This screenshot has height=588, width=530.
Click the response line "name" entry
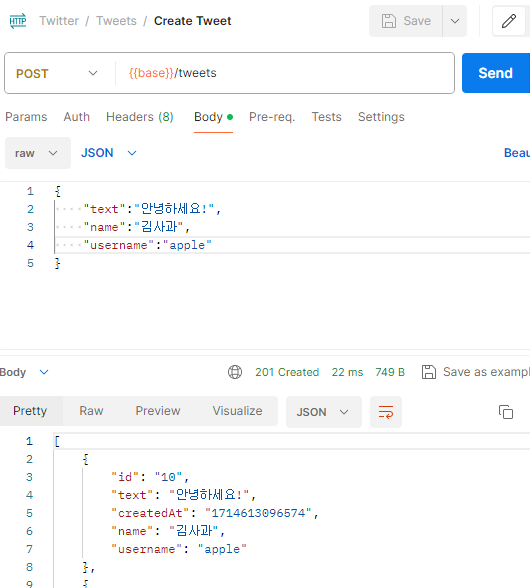(x=168, y=531)
